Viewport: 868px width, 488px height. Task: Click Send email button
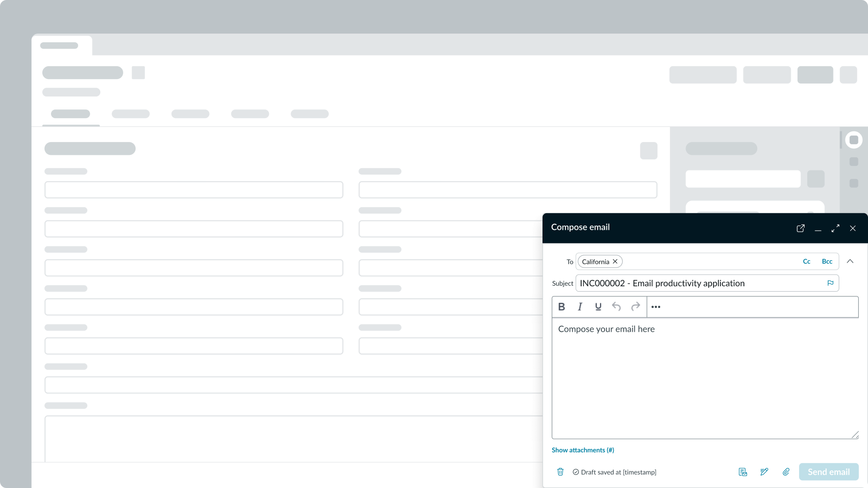[829, 472]
